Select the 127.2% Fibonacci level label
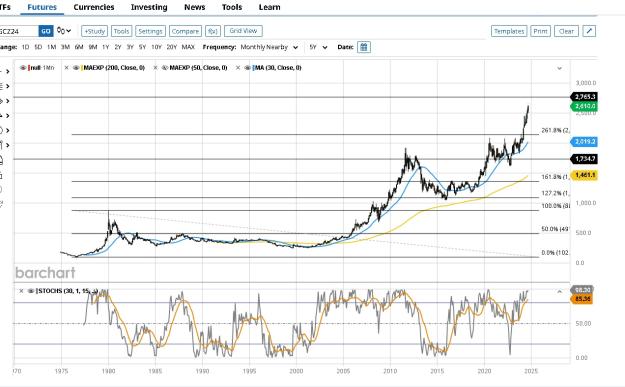 point(555,193)
